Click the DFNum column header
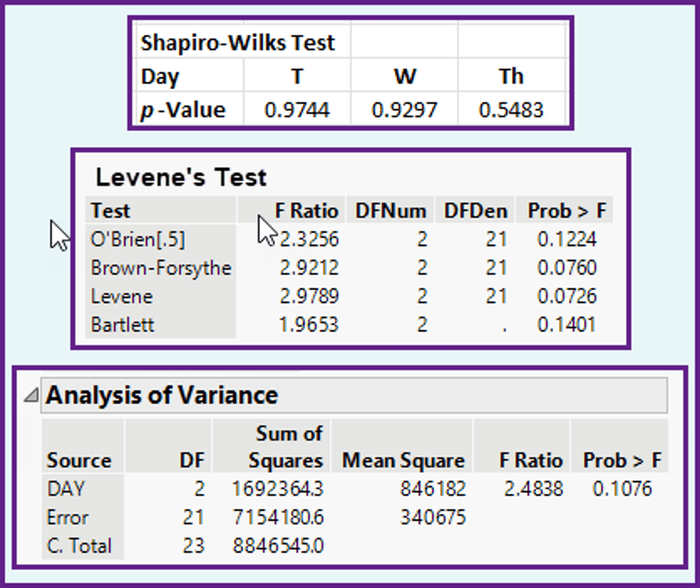The width and height of the screenshot is (700, 588). 390,211
